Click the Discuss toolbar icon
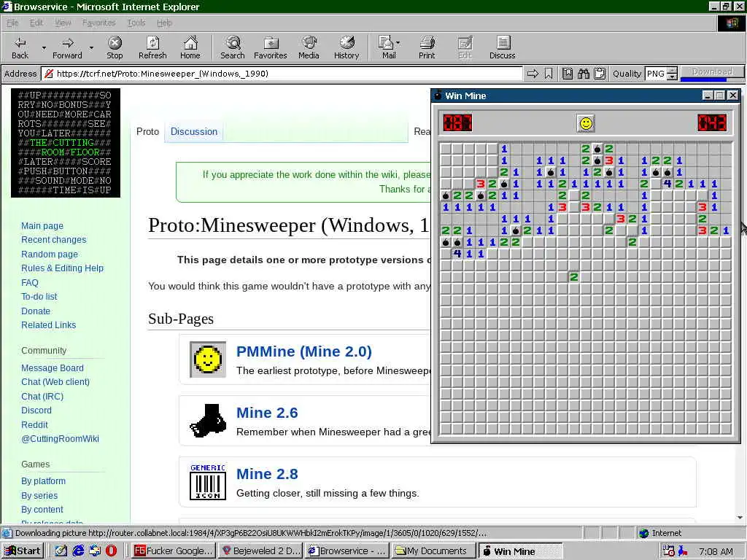Viewport: 747px width, 560px height. coord(502,43)
